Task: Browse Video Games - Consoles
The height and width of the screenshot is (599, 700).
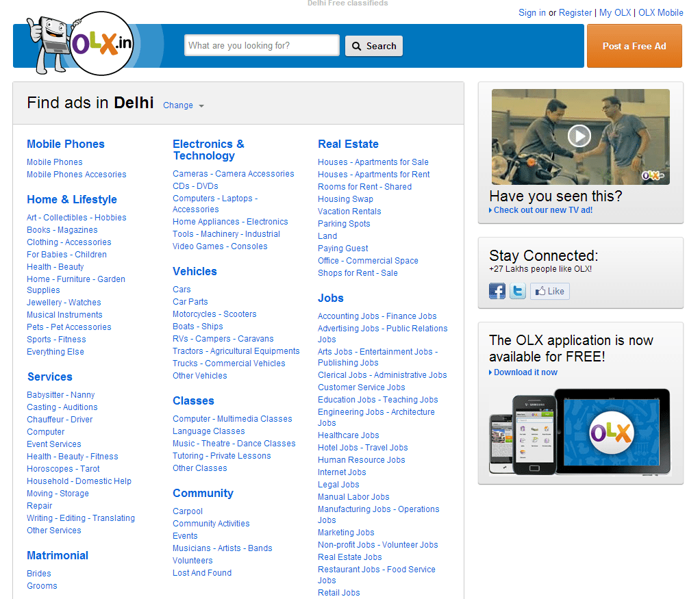Action: 220,246
